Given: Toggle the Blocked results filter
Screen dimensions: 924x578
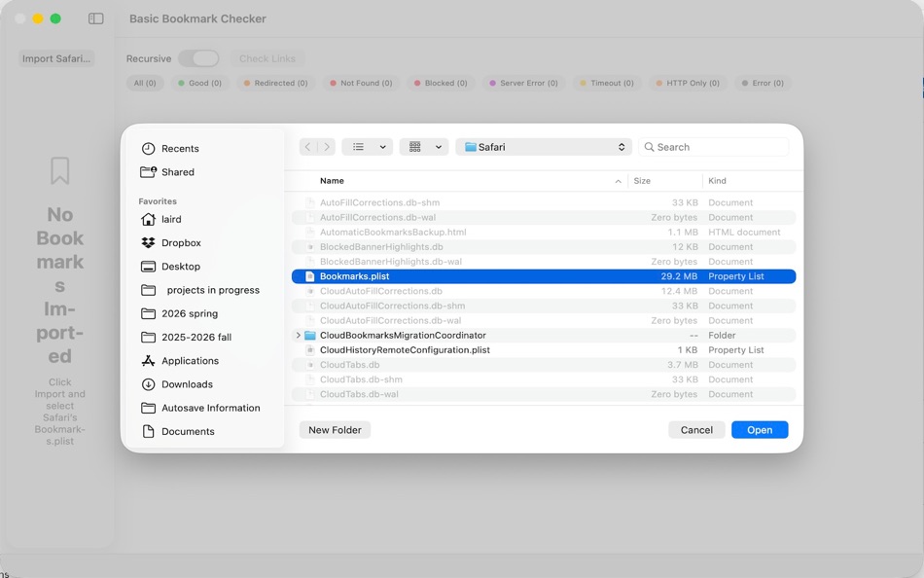Looking at the screenshot, I should 439,83.
